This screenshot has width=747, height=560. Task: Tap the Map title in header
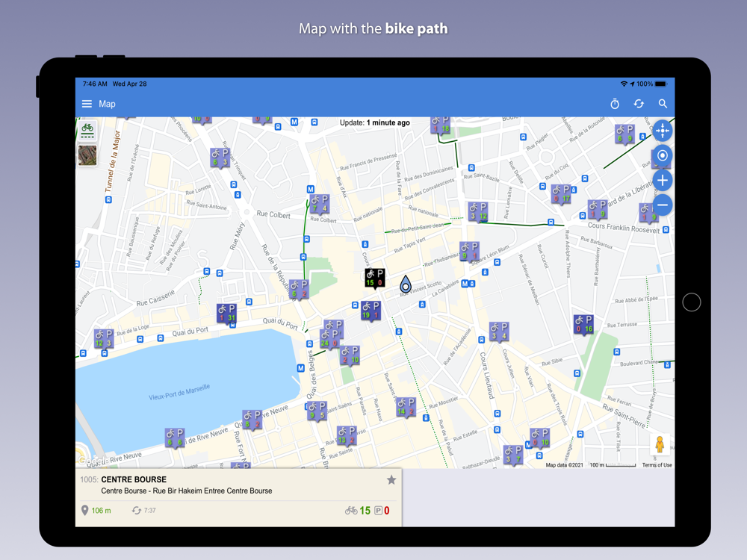point(107,104)
